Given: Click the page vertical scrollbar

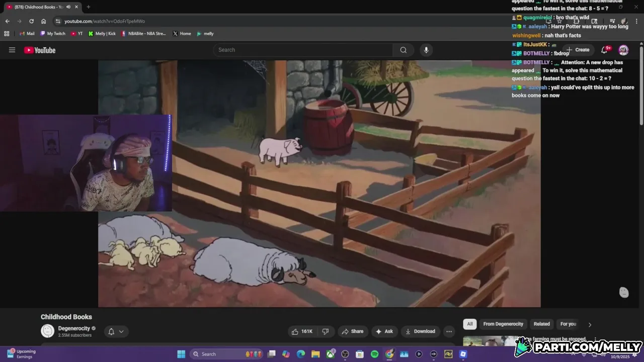Looking at the screenshot, I should [x=641, y=85].
